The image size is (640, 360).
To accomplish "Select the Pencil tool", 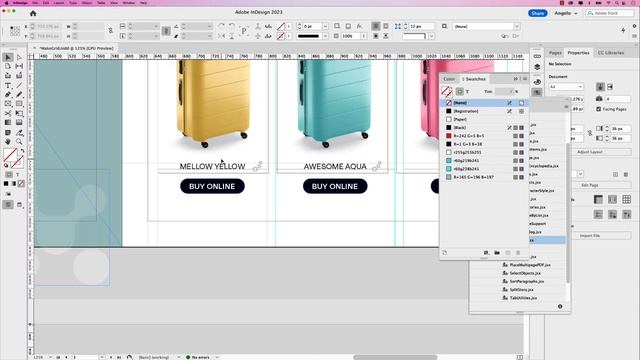I will [19, 95].
